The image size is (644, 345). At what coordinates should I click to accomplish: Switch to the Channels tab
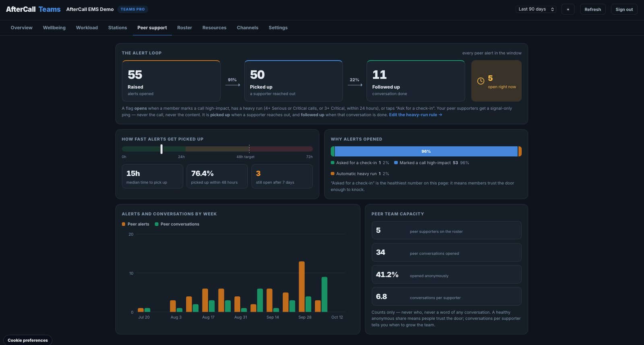click(x=248, y=28)
